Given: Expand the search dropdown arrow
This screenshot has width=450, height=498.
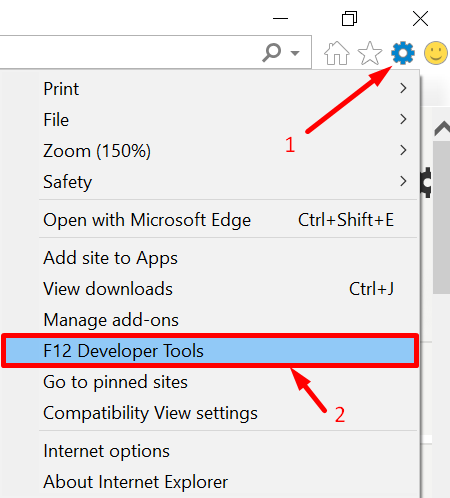Looking at the screenshot, I should click(x=295, y=53).
